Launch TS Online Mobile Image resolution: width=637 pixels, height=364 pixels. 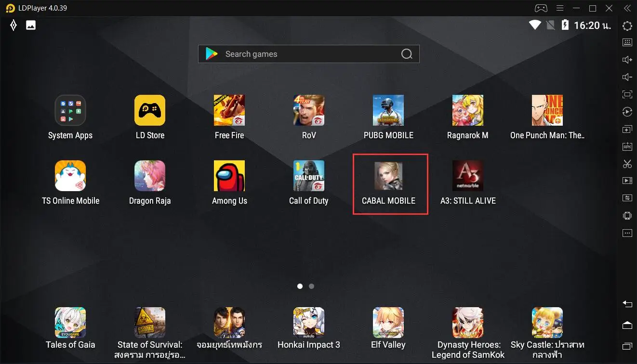coord(70,176)
